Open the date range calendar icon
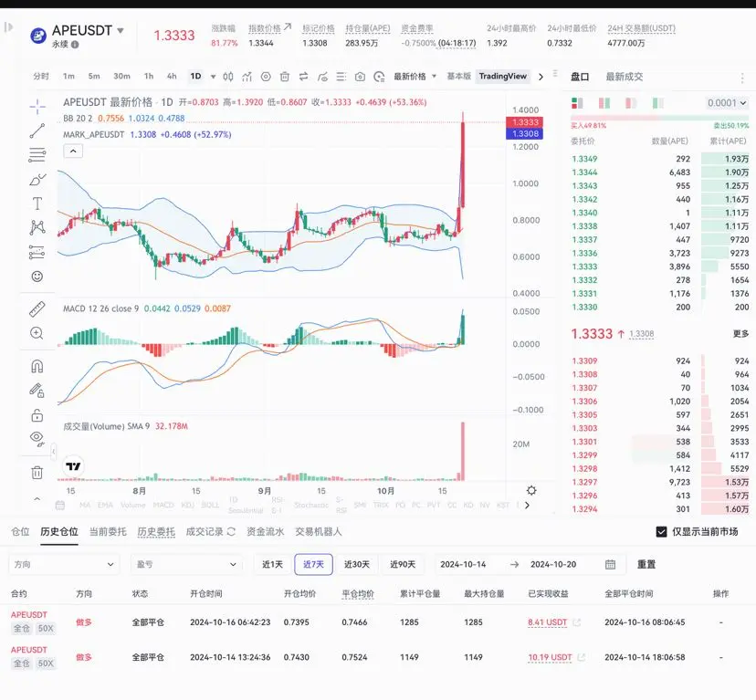756x700 pixels. [x=610, y=565]
